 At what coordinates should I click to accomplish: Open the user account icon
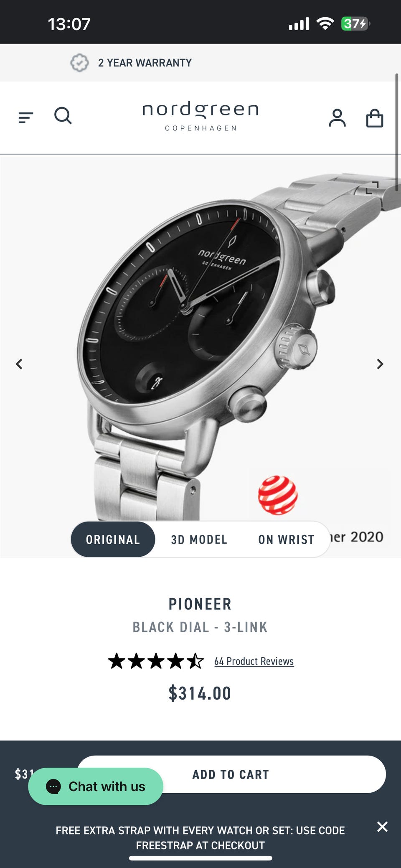[x=337, y=117]
